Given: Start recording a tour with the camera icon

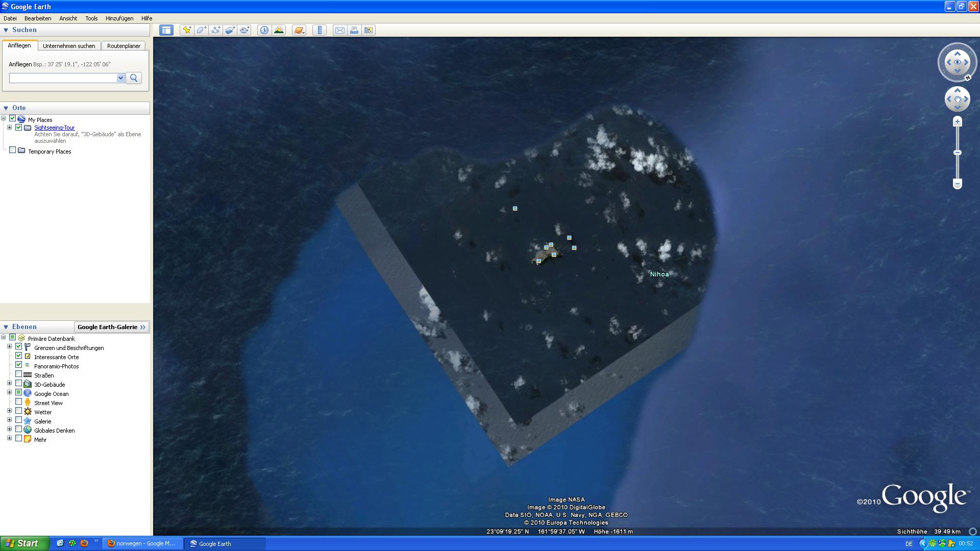Looking at the screenshot, I should click(x=244, y=30).
